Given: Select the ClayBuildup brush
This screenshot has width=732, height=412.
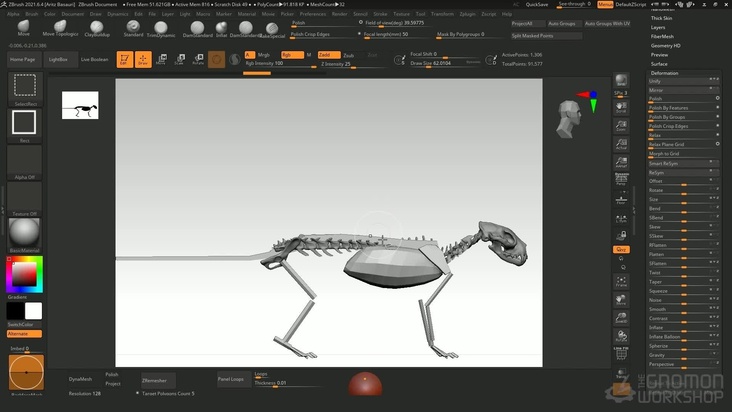Looking at the screenshot, I should pyautogui.click(x=97, y=28).
